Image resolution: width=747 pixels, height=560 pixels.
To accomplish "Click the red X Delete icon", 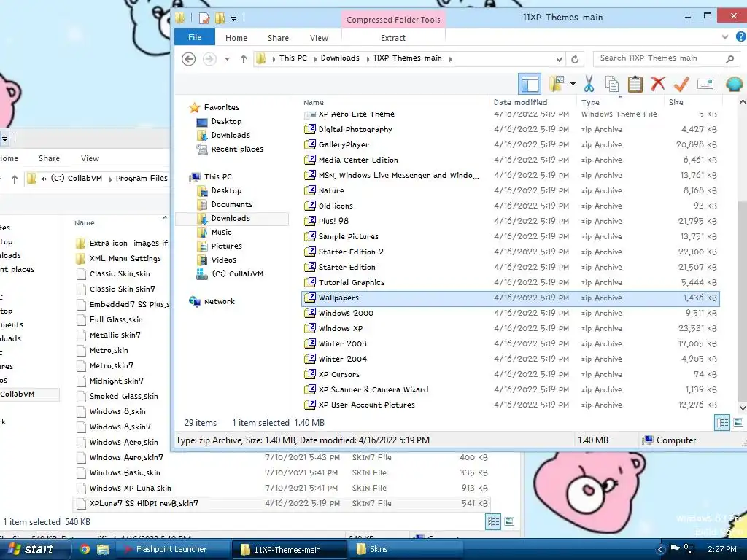I will (659, 85).
